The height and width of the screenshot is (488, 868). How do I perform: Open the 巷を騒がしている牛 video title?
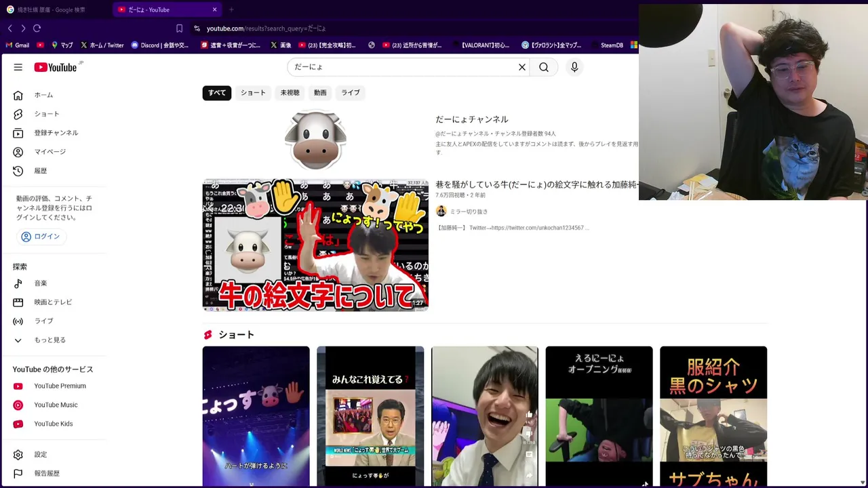(536, 184)
